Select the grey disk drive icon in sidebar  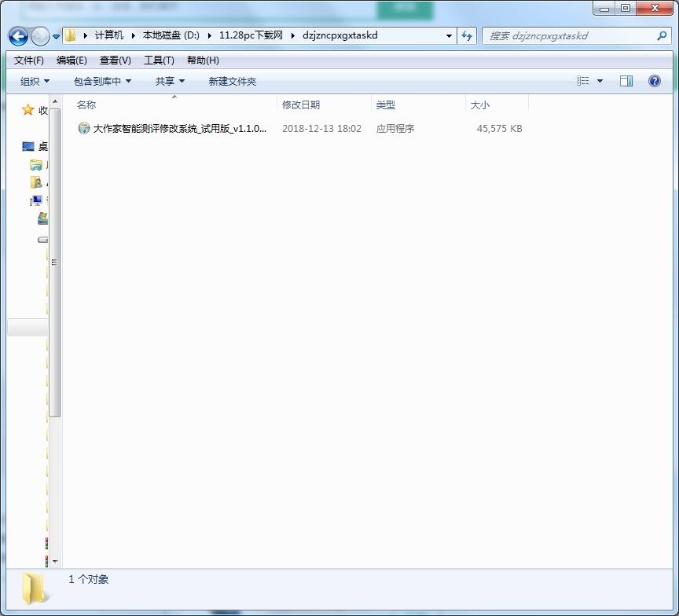click(43, 239)
